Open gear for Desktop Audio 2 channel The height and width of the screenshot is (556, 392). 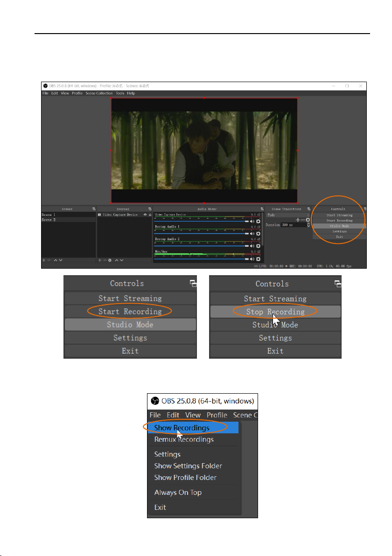pyautogui.click(x=258, y=246)
